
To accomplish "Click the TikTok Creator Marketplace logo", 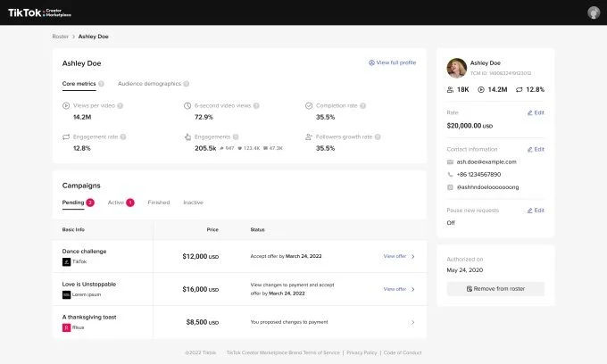I will tap(39, 12).
